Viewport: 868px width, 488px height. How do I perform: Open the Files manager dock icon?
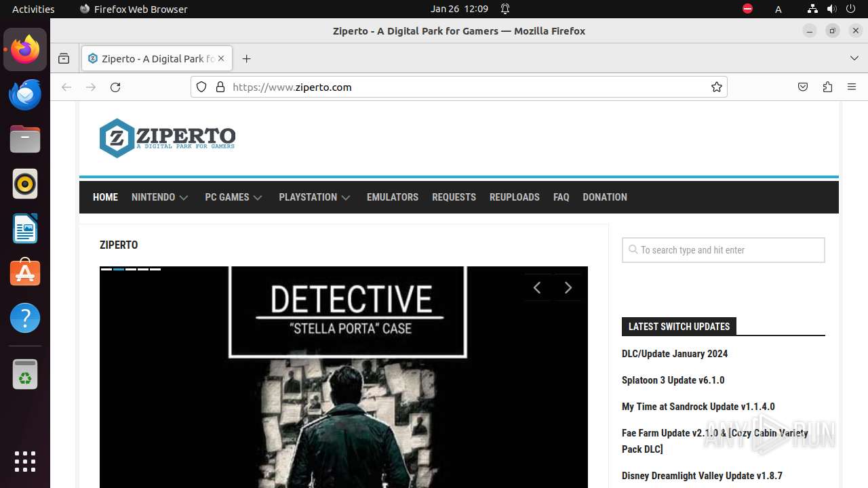pyautogui.click(x=25, y=139)
